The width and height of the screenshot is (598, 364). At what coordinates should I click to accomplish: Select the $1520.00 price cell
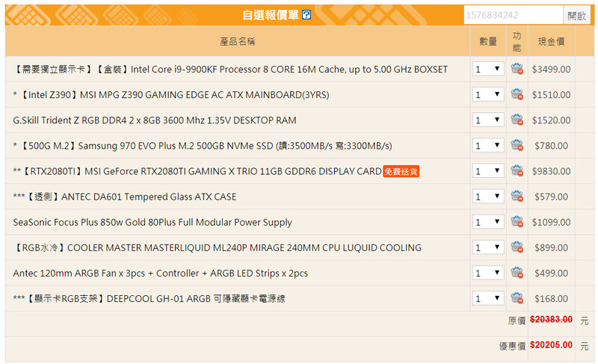point(552,120)
